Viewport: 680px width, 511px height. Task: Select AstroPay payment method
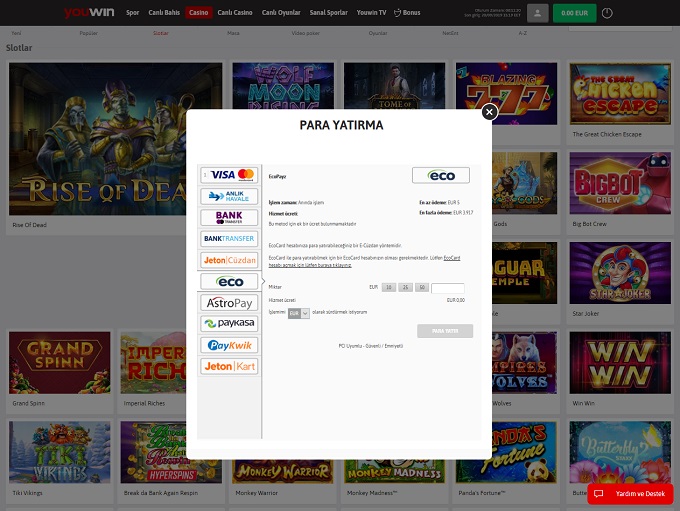click(x=229, y=303)
